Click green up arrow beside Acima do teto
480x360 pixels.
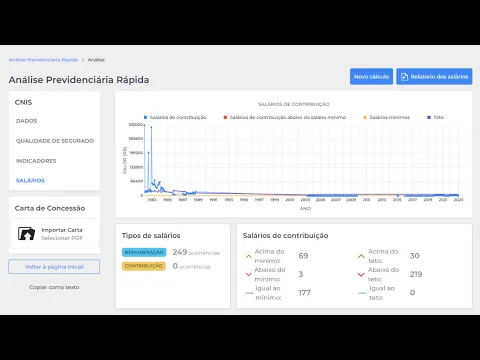[x=361, y=256]
